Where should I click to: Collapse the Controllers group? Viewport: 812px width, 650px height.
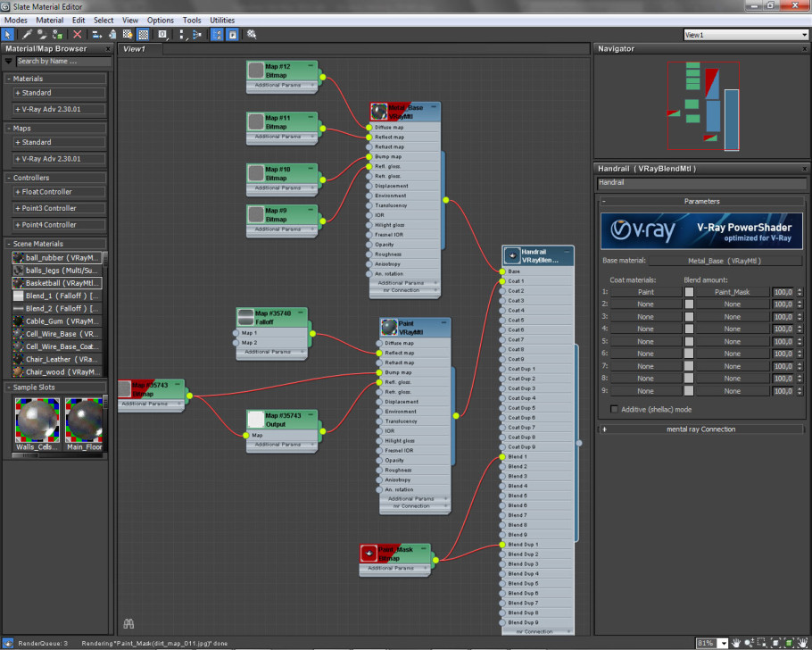(x=9, y=178)
